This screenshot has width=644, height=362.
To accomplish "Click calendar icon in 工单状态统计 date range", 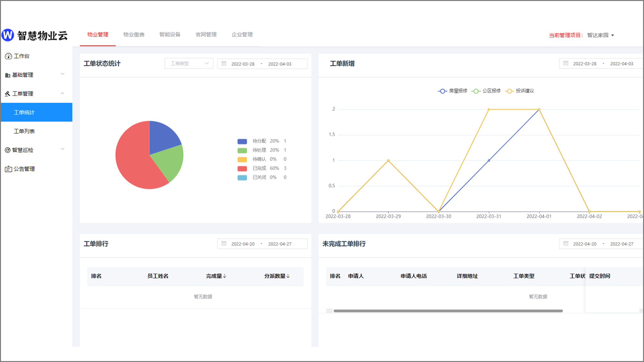I will (224, 64).
